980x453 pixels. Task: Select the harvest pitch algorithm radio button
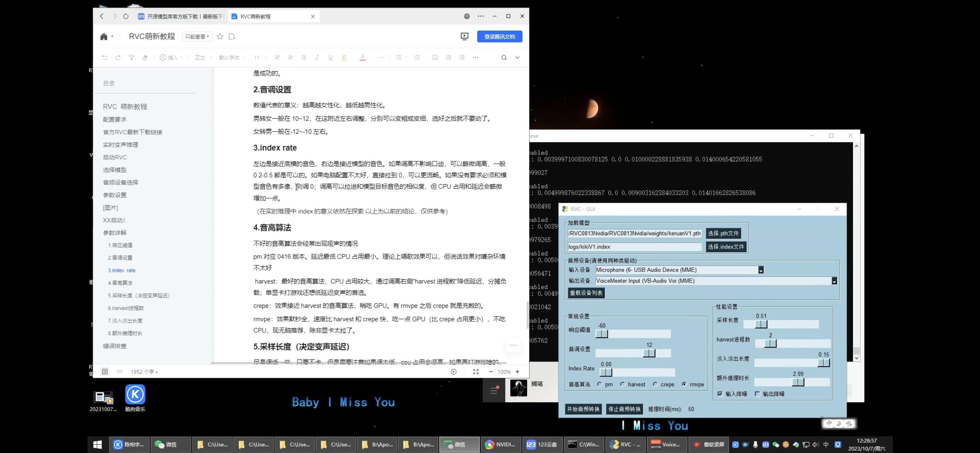coord(622,384)
